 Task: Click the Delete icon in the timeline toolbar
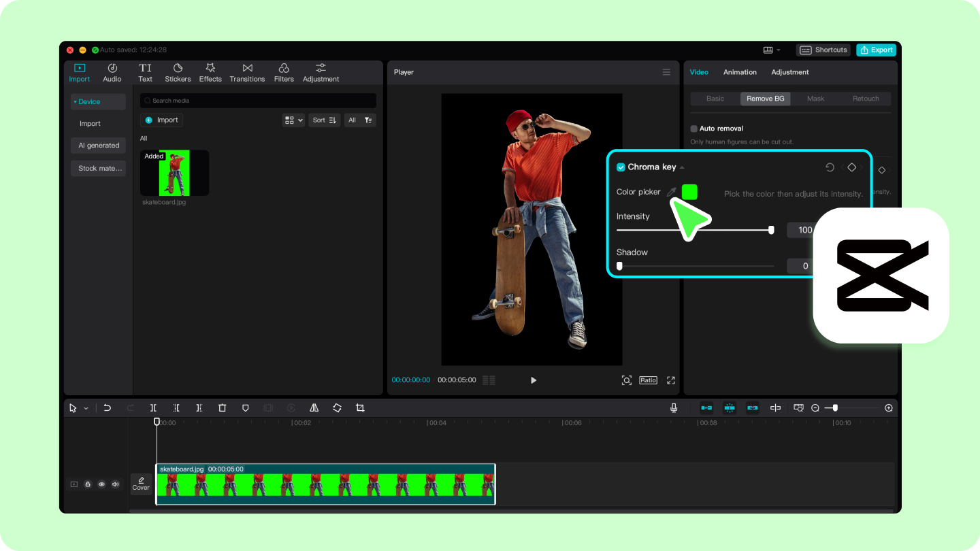pos(222,407)
